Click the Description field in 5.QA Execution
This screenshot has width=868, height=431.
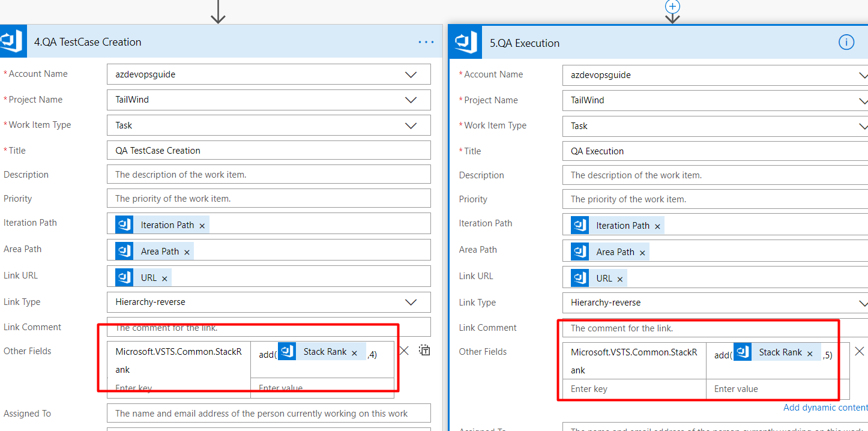(x=716, y=175)
